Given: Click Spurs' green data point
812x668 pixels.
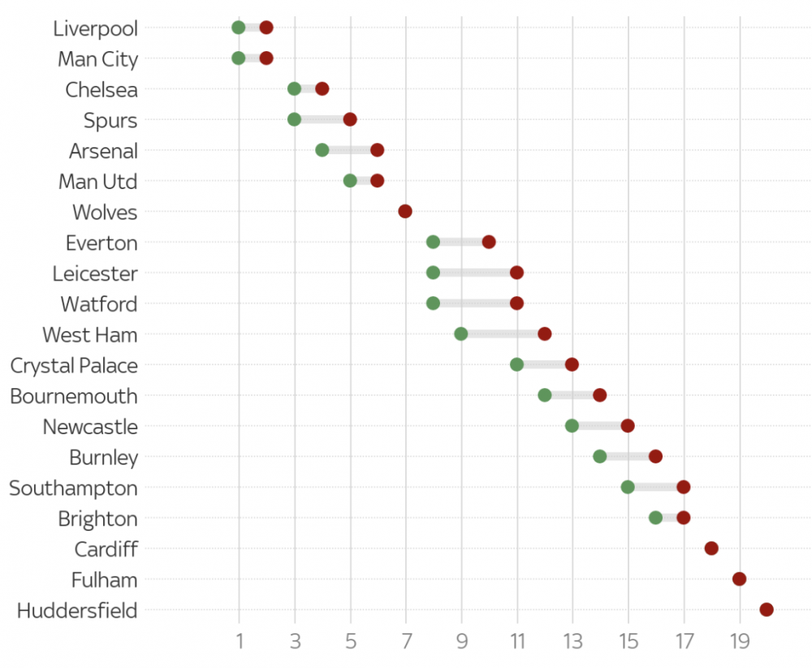Looking at the screenshot, I should click(294, 119).
